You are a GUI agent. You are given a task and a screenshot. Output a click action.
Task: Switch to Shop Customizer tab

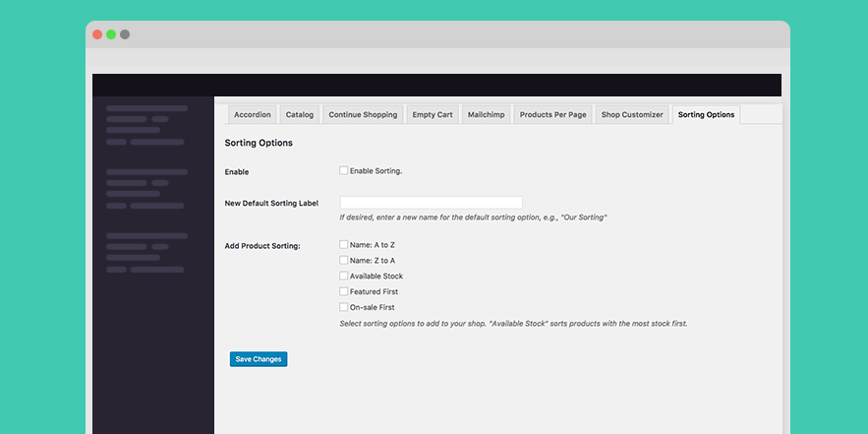632,115
